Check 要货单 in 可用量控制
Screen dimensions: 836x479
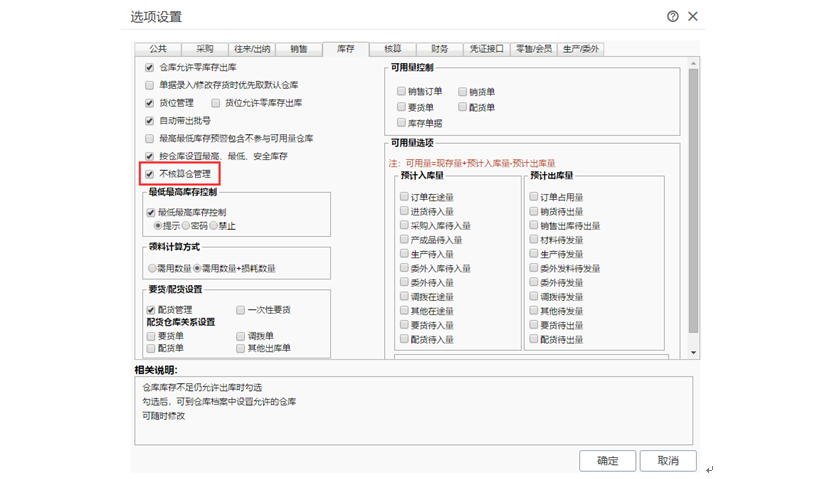401,107
